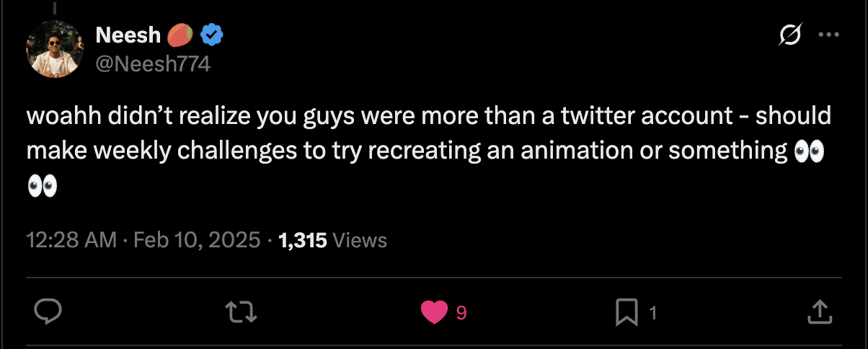
Task: Toggle the bookmark icon on this tweet
Action: [626, 312]
